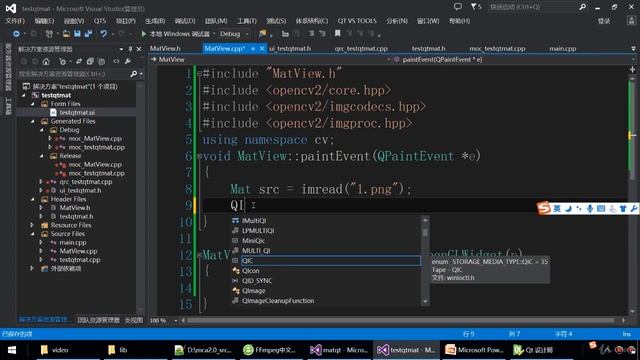Open Solution Explorer properties wrench icon
Image resolution: width=640 pixels, height=360 pixels.
pos(128,62)
